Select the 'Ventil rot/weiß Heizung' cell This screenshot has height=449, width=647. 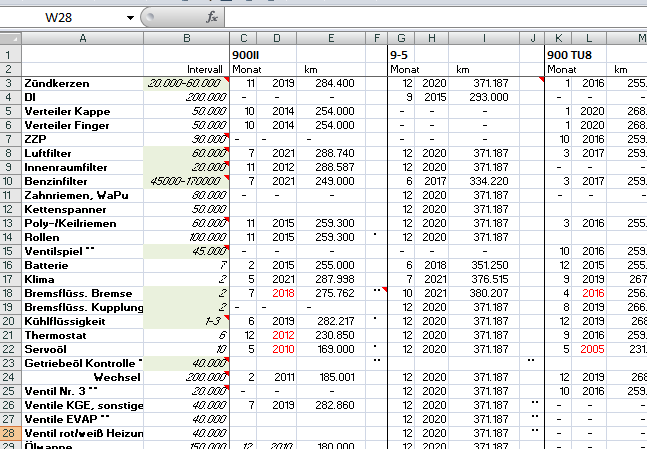[83, 434]
